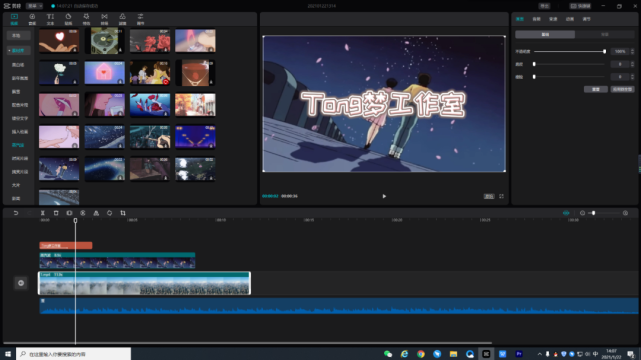641x360 pixels.
Task: Click the Export button in title bar
Action: pos(545,6)
